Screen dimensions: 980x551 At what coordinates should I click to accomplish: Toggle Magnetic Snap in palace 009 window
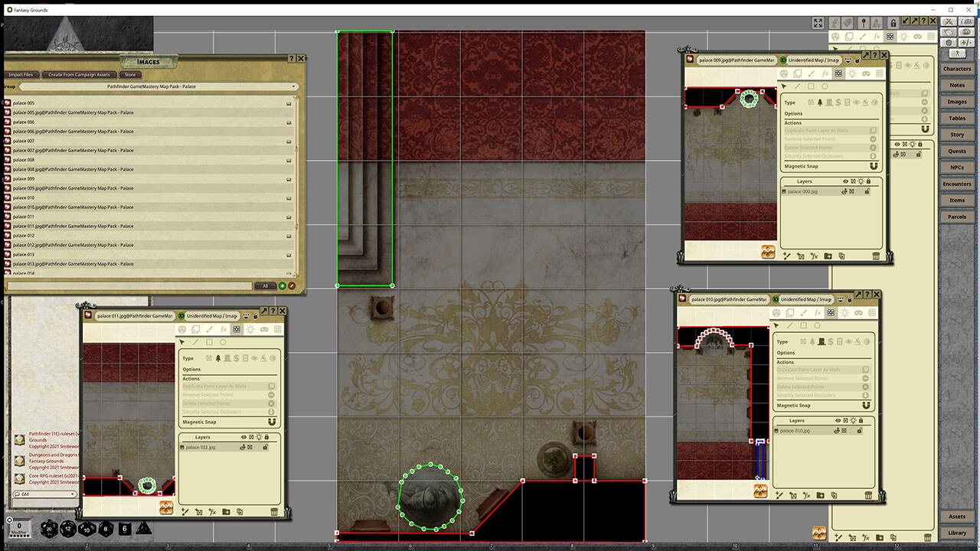[873, 166]
